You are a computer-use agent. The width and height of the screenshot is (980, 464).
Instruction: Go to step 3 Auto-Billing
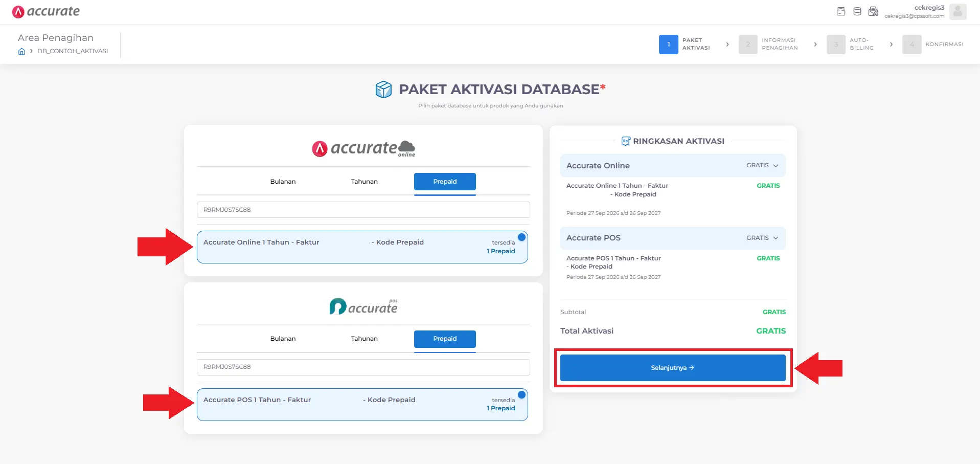pos(851,45)
